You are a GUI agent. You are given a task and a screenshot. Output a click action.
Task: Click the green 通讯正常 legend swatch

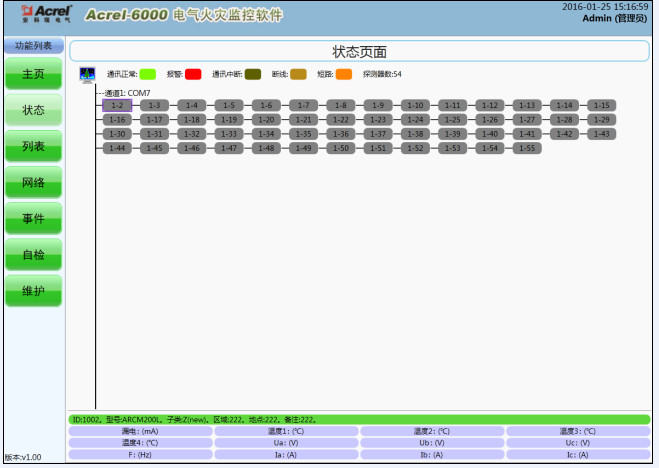[x=148, y=74]
